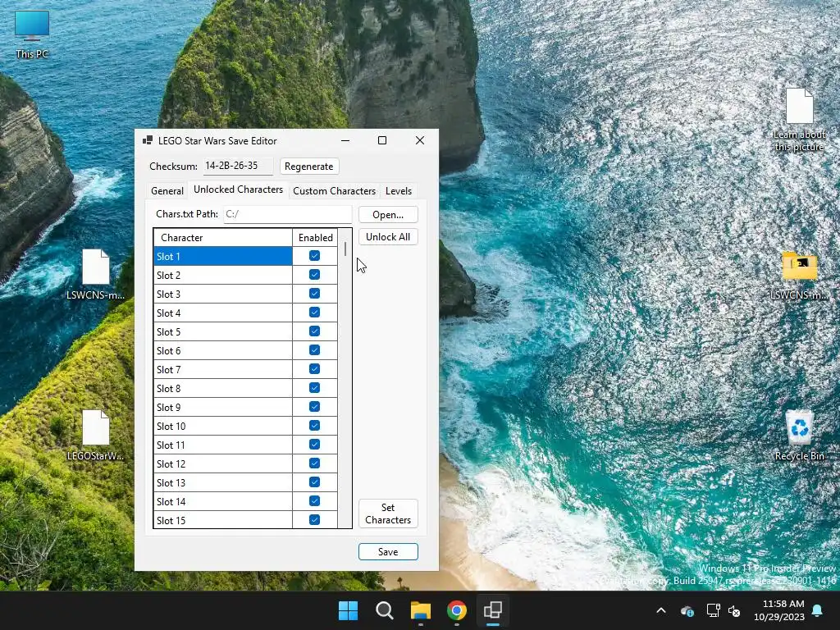Viewport: 840px width, 630px height.
Task: Click the Chars.txt Path field
Action: (x=287, y=214)
